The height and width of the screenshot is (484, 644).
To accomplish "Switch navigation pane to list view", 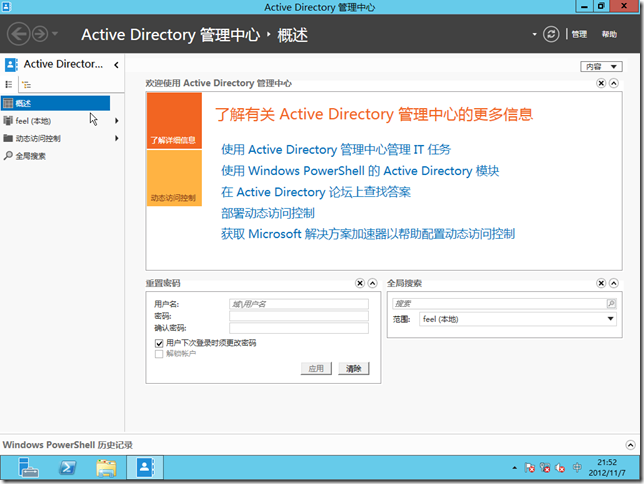I will point(9,85).
